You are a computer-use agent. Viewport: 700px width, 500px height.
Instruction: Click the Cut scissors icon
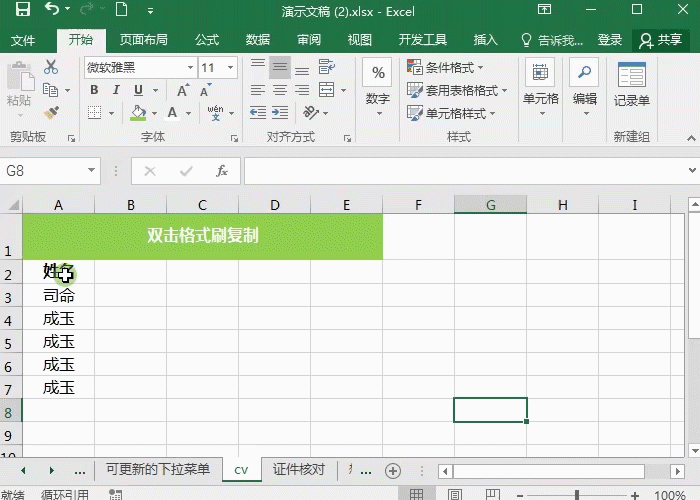click(51, 67)
